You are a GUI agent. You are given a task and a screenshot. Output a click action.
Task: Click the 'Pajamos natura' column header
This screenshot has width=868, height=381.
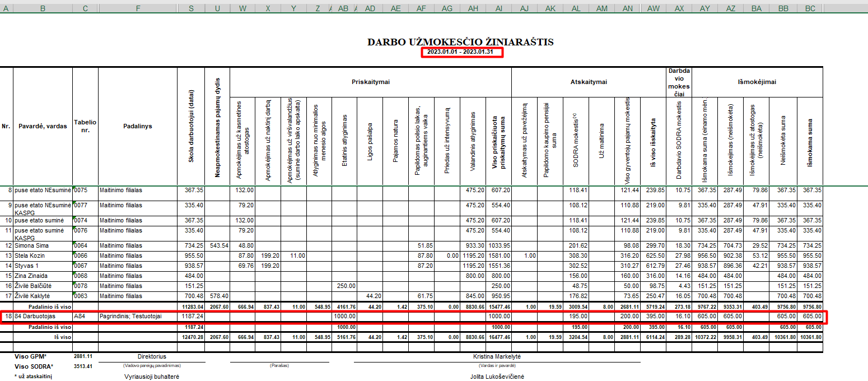[396, 141]
